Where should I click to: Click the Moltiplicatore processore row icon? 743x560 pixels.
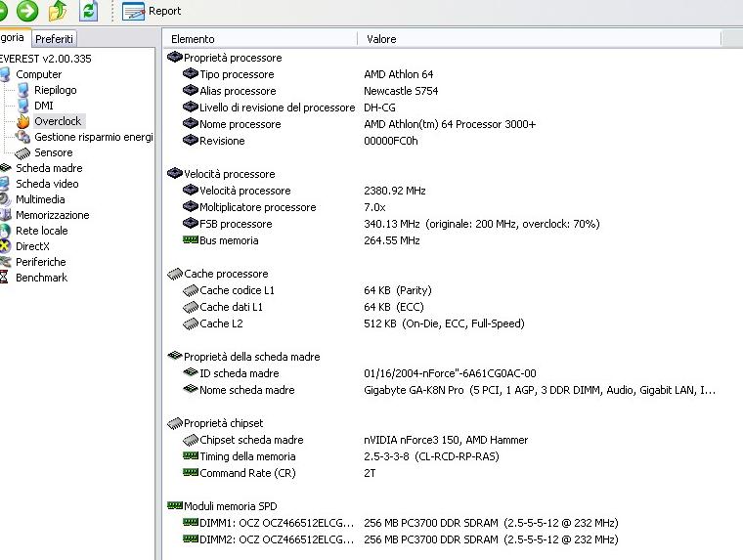[x=191, y=206]
